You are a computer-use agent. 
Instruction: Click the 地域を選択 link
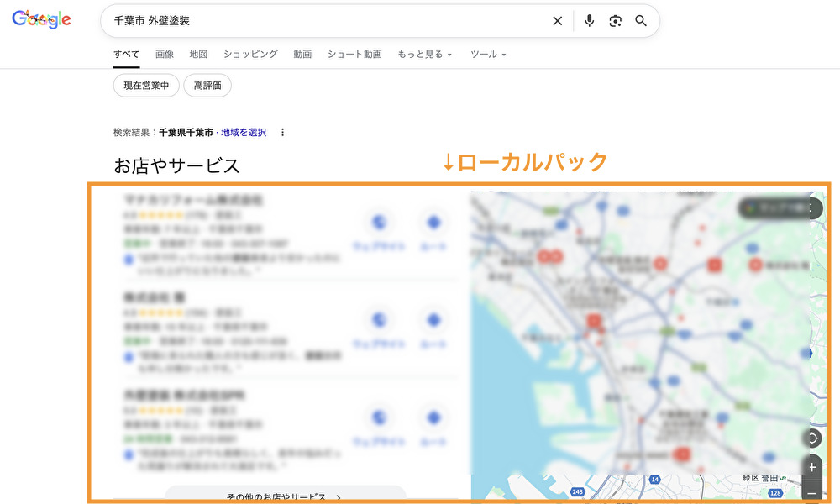coord(244,133)
